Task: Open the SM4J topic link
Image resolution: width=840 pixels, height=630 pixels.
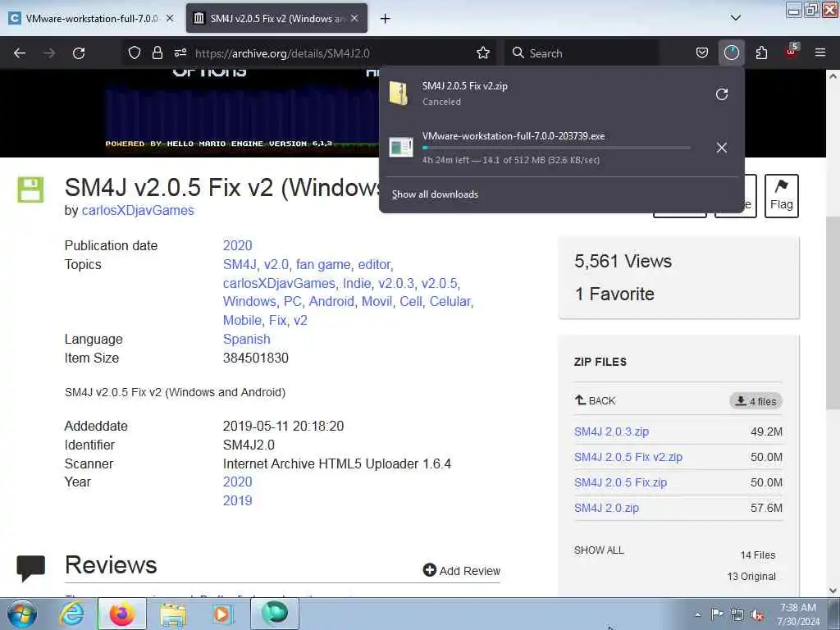Action: [x=240, y=265]
